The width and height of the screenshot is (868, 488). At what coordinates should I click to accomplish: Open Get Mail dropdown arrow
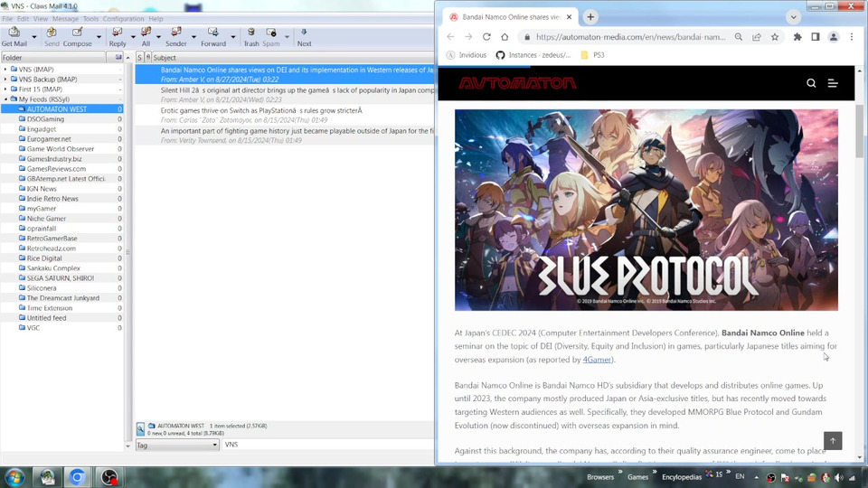tap(34, 38)
